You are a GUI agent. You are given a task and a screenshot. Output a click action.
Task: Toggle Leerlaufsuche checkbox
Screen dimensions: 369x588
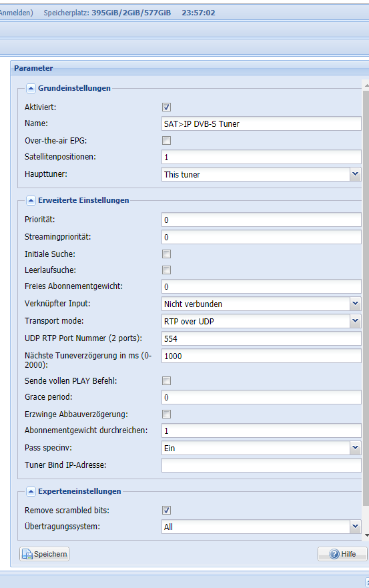pyautogui.click(x=167, y=270)
